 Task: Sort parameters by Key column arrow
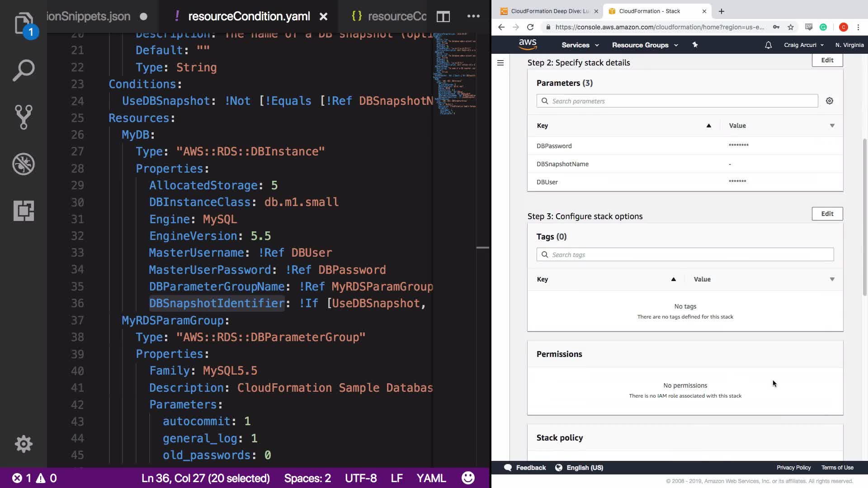708,126
